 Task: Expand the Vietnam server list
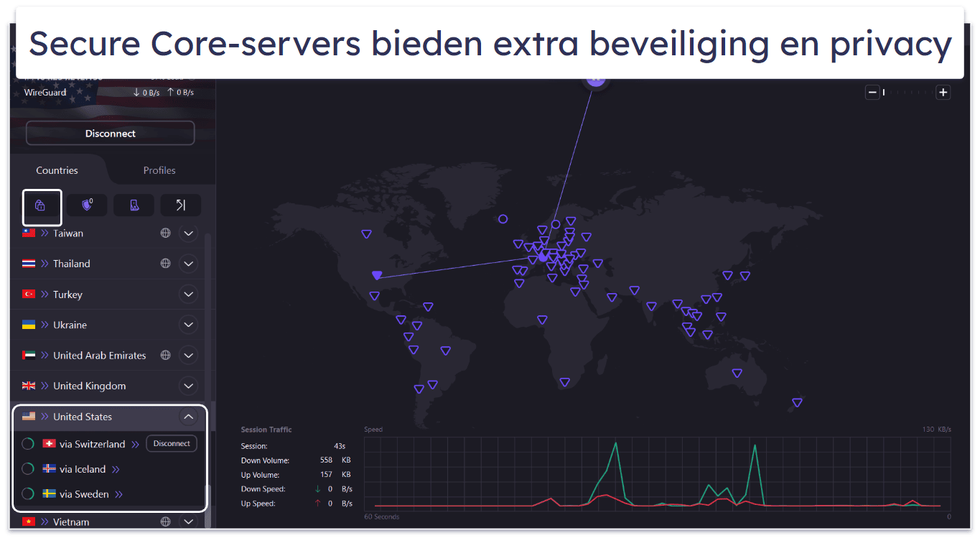[188, 521]
